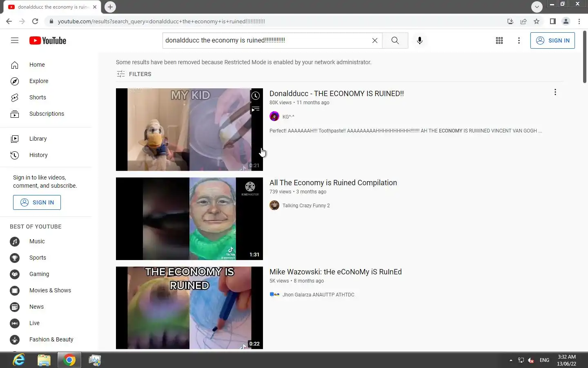
Task: Open Talking Crazy Funny 2 channel name
Action: click(x=306, y=206)
